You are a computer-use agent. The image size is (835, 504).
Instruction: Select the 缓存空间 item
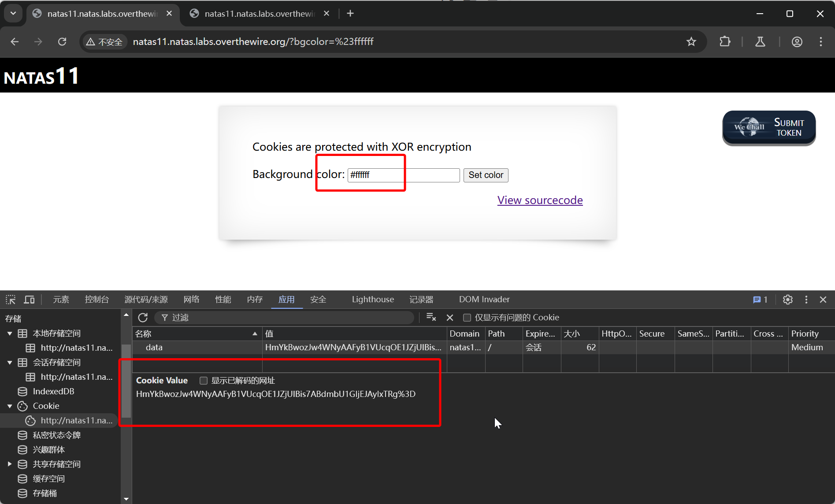(x=41, y=479)
